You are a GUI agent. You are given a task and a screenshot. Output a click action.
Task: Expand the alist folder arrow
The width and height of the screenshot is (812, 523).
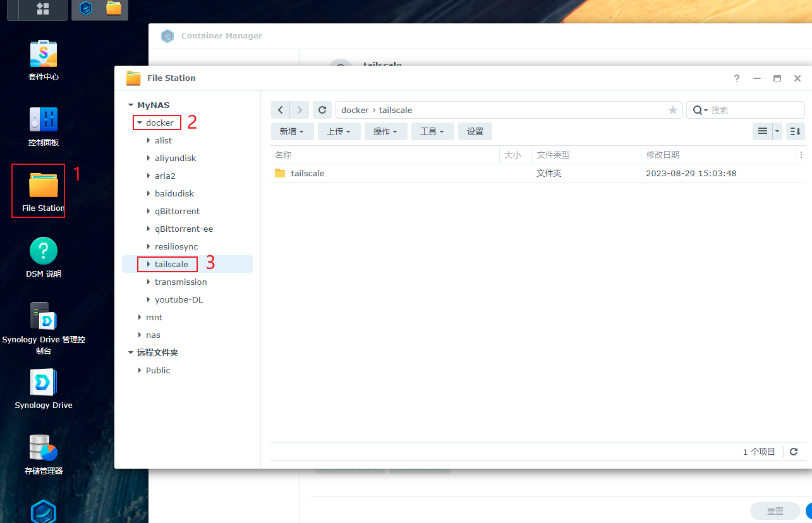(x=148, y=141)
